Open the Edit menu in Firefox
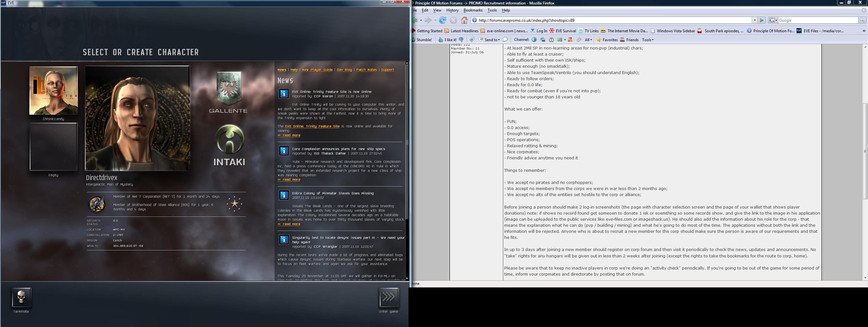 [425, 10]
